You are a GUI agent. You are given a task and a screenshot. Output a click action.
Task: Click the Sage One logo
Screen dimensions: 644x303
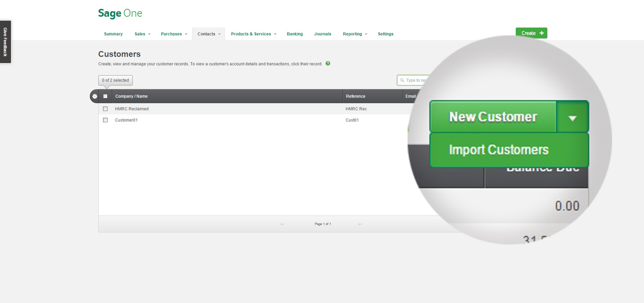click(120, 13)
